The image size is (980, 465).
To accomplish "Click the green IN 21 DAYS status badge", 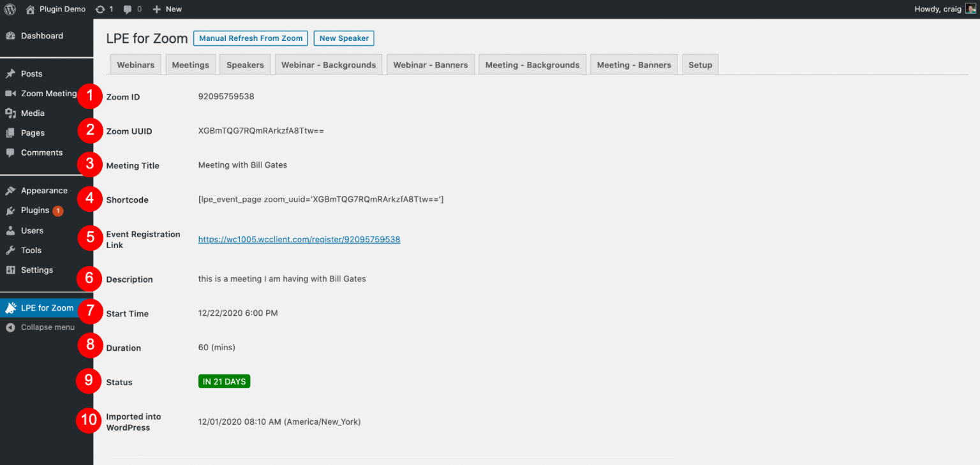I will (x=224, y=381).
